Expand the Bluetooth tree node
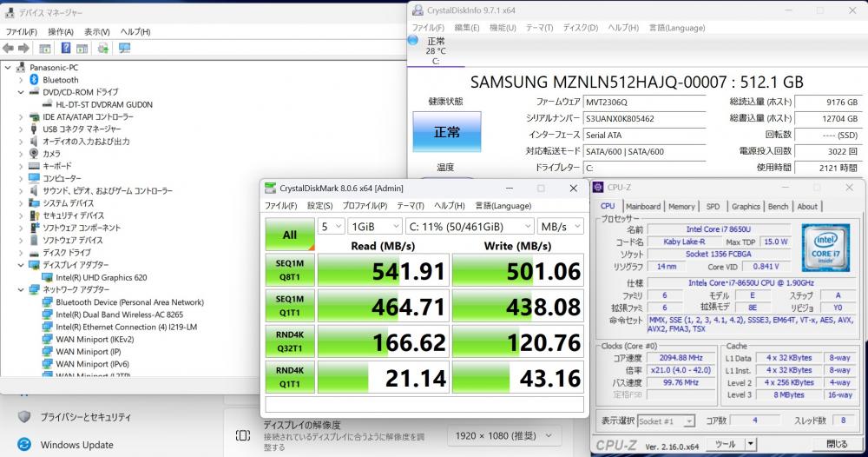Viewport: 868px width, 457px height. 21,80
